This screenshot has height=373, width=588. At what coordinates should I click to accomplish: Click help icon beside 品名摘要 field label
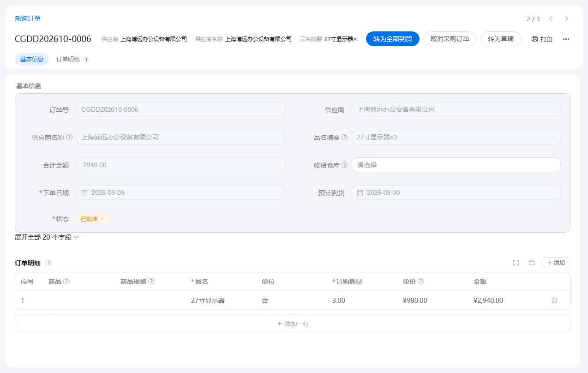345,137
